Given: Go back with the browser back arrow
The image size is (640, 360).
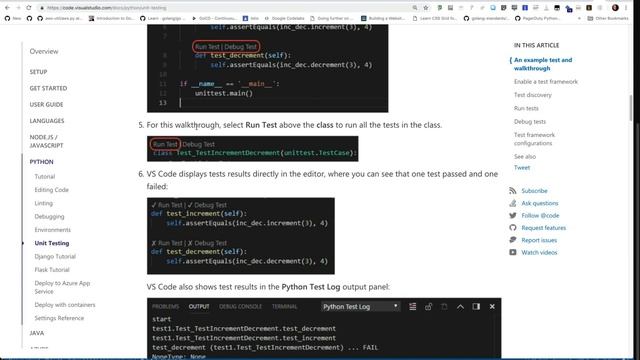Looking at the screenshot, I should (x=7, y=8).
